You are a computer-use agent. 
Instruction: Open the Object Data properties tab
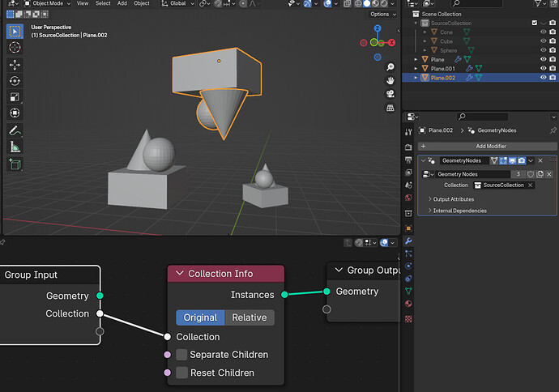408,291
